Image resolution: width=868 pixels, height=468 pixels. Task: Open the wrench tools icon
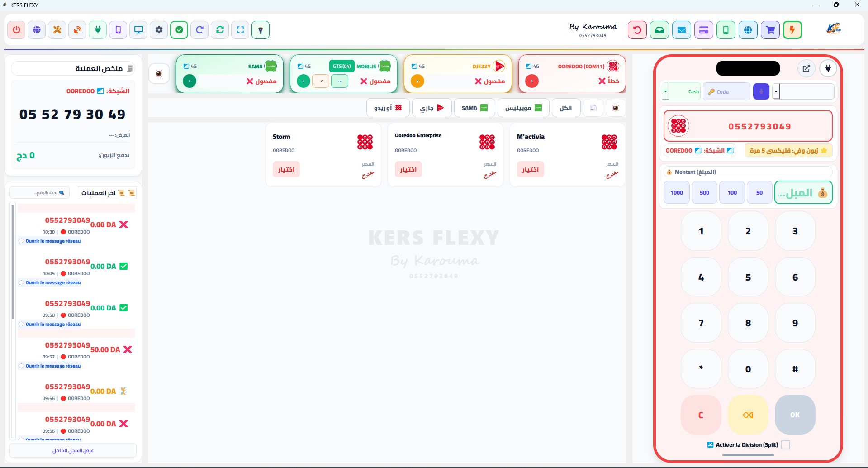click(x=57, y=30)
